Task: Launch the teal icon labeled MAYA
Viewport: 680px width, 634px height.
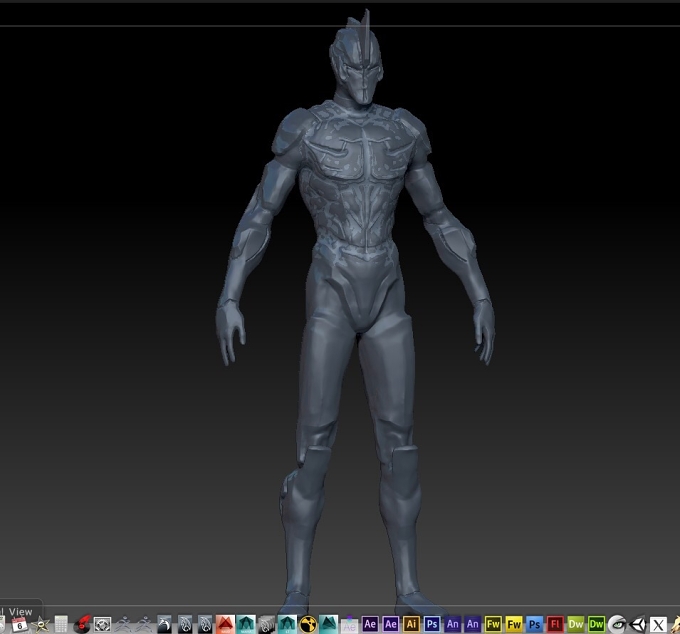Action: [246, 625]
